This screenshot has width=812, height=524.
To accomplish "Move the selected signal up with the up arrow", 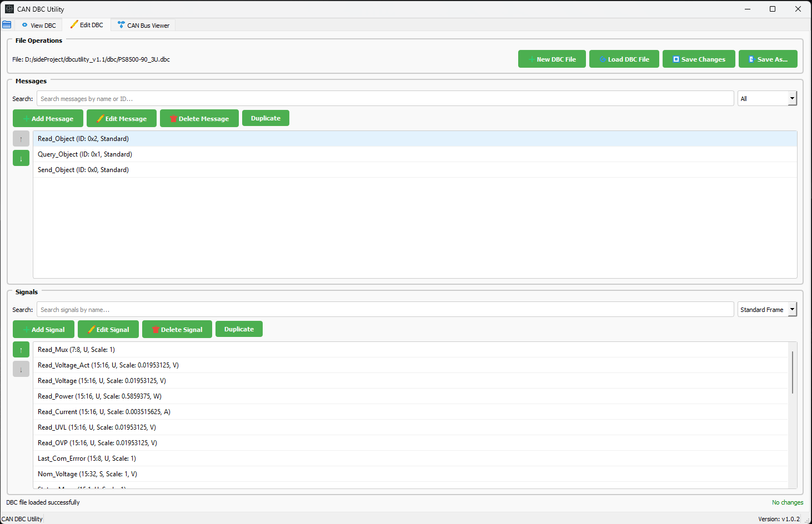I will [x=21, y=349].
